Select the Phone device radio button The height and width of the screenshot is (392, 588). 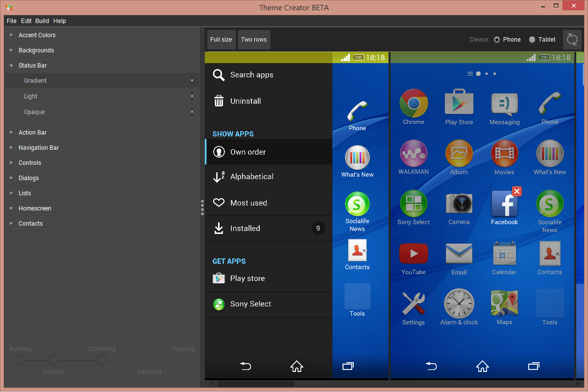(497, 40)
